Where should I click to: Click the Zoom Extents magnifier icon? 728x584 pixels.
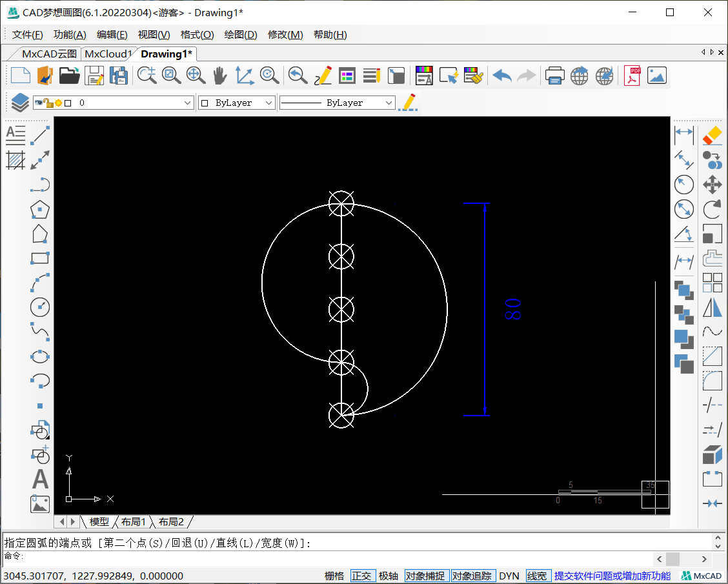196,76
